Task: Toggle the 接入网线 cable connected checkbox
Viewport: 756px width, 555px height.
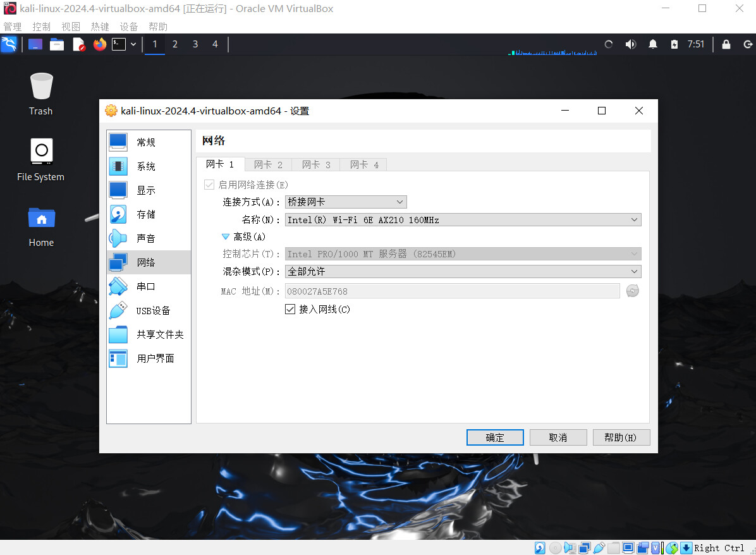Action: [x=290, y=309]
